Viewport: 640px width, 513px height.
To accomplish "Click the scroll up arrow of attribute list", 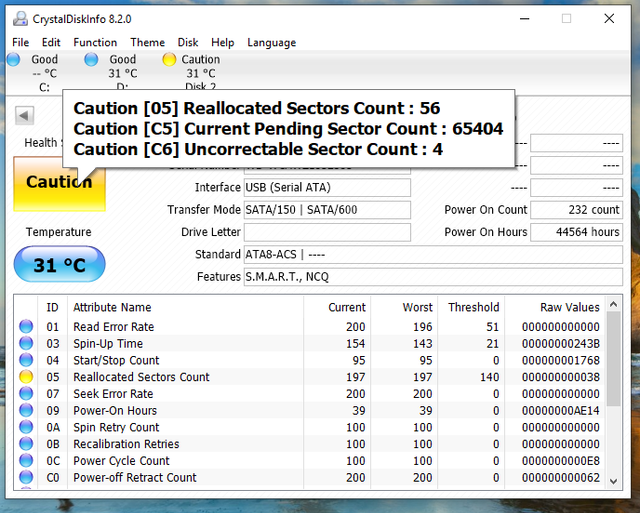I will 613,304.
